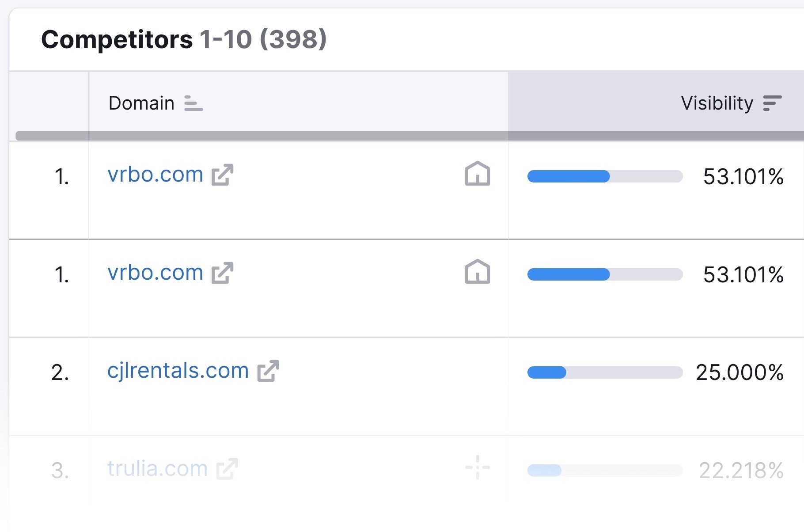The width and height of the screenshot is (804, 532).
Task: Click visibility bar for first vrbo.com
Action: (605, 176)
